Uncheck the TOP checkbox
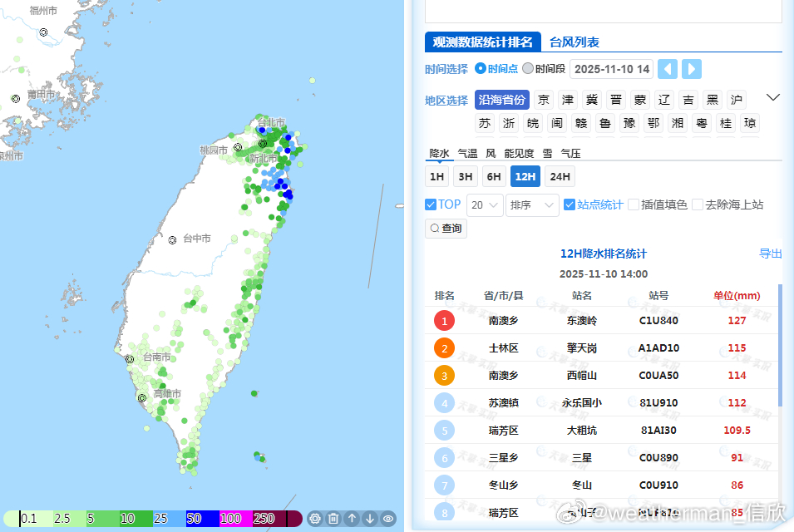 [431, 204]
